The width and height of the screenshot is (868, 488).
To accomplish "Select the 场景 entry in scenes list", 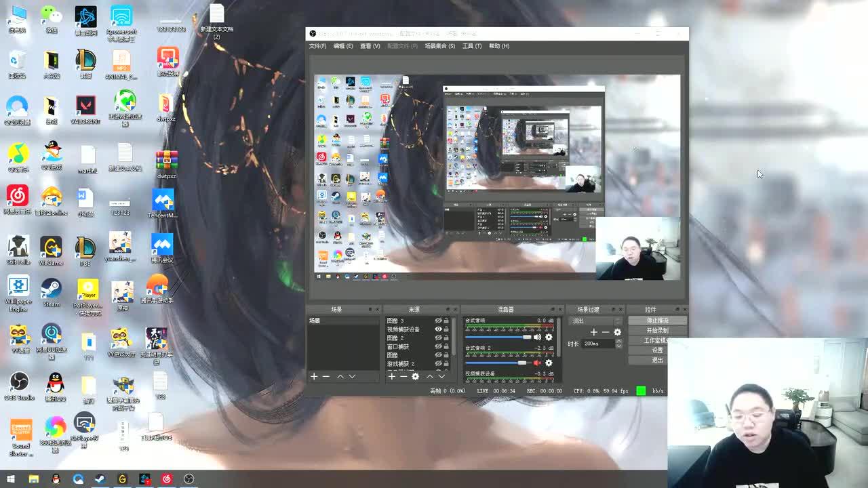I will click(343, 321).
